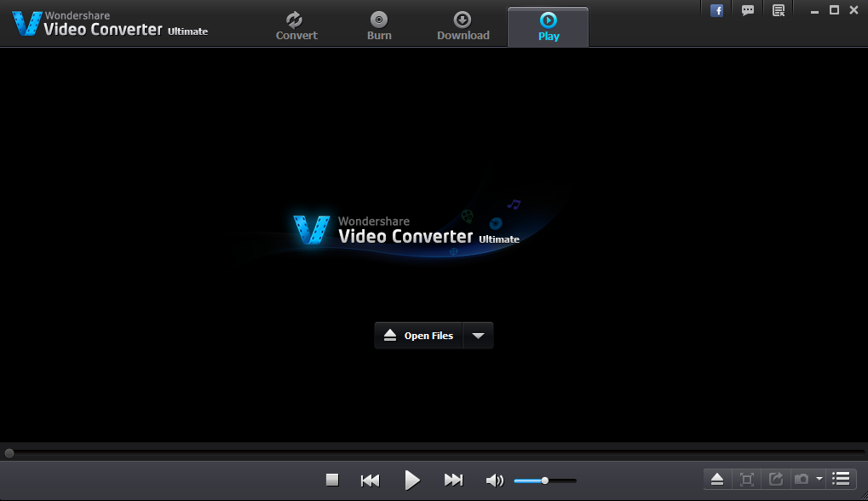The image size is (868, 501).
Task: Click the Wondershare V logo in title bar
Action: tap(27, 23)
